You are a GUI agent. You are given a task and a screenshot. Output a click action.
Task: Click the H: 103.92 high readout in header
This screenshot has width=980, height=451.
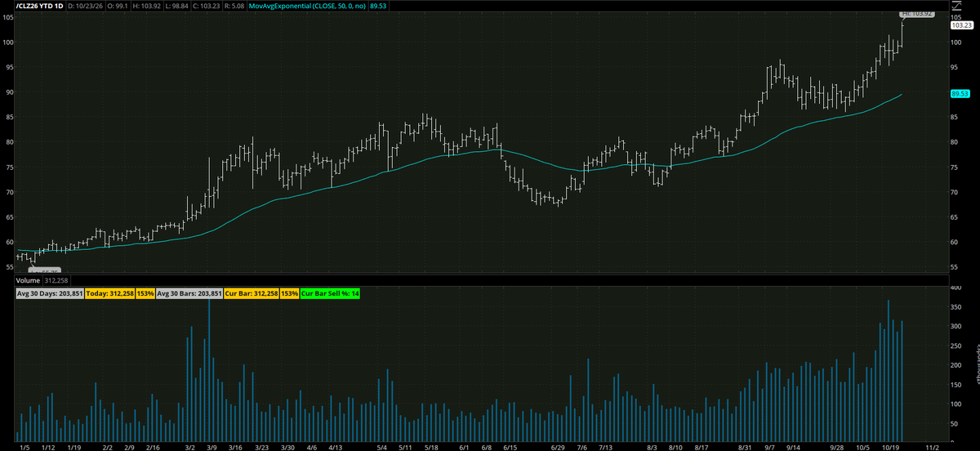click(147, 5)
